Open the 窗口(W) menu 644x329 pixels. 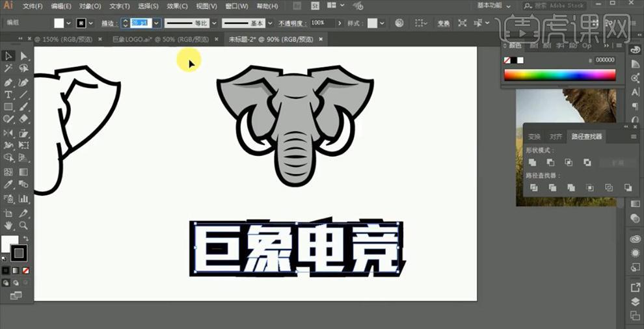237,6
